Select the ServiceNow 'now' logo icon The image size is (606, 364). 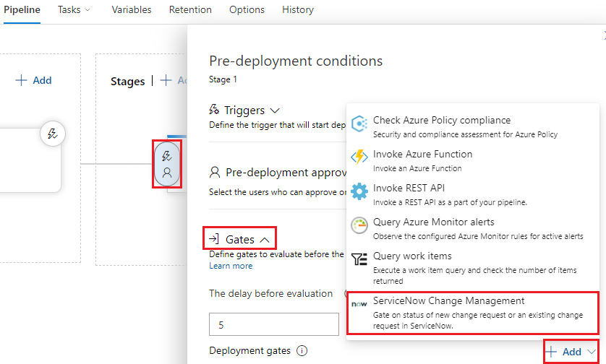(x=359, y=305)
